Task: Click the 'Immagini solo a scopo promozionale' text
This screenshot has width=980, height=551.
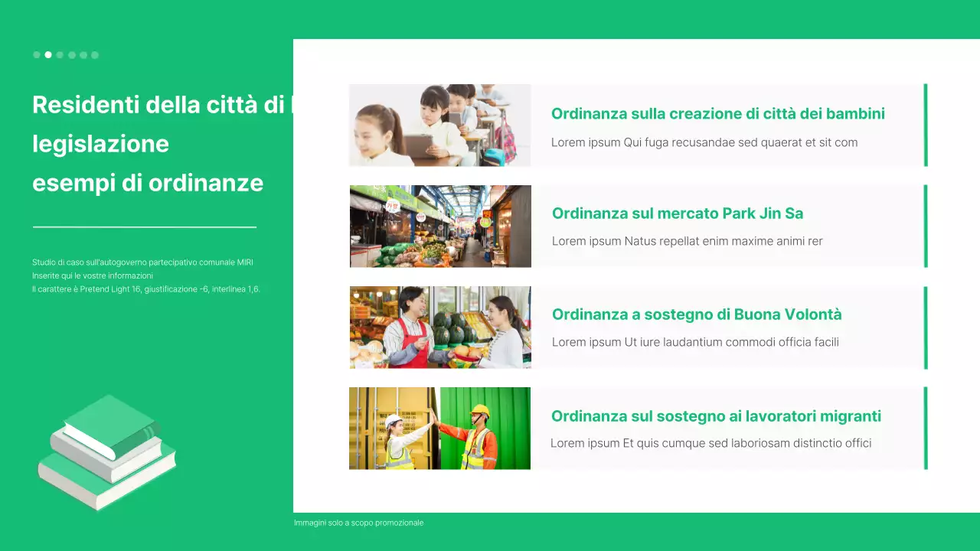Action: point(358,523)
